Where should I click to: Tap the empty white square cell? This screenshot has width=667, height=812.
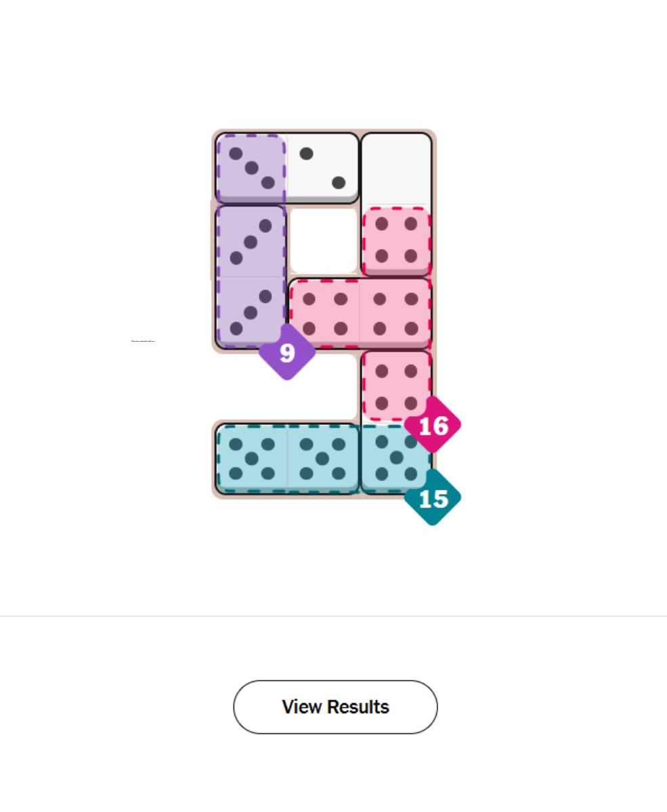(323, 241)
